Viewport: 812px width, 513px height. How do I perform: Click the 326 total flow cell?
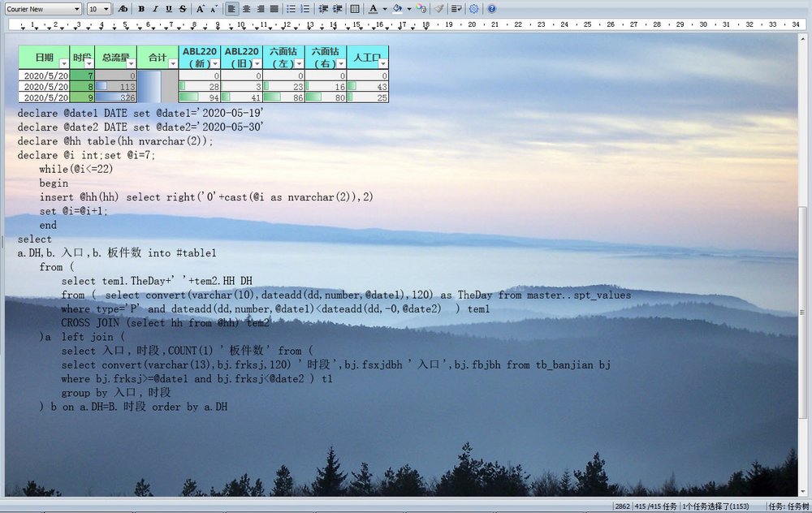(116, 97)
